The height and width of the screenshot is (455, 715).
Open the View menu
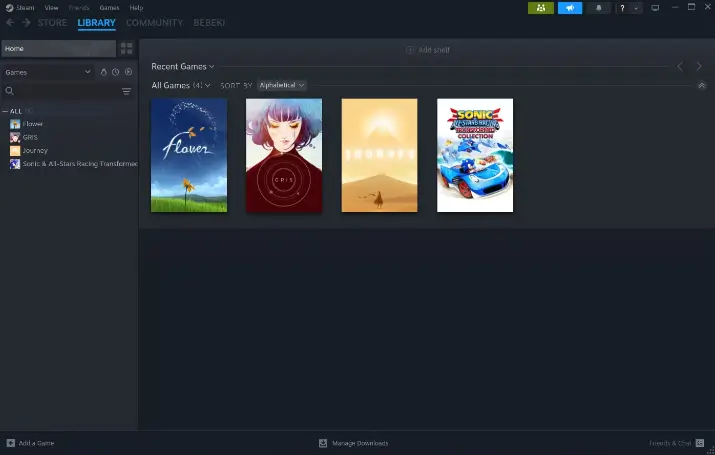[52, 8]
